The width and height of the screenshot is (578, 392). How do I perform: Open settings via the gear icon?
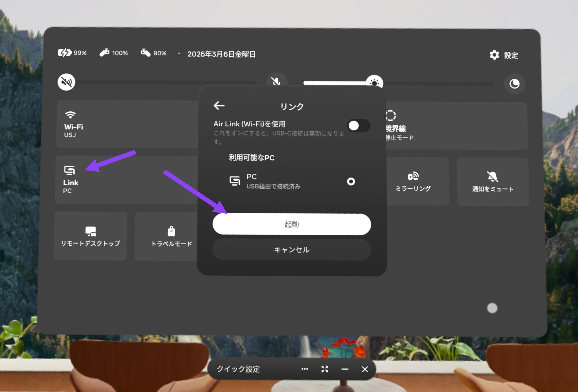[x=494, y=55]
